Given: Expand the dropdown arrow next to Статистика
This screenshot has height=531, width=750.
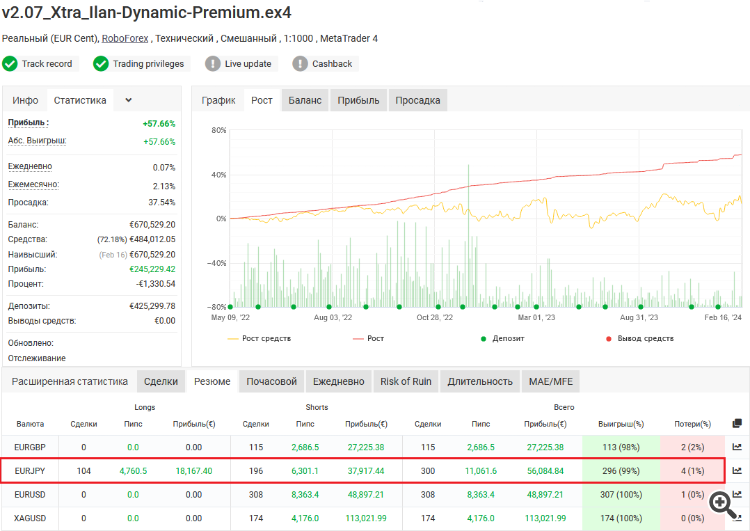Looking at the screenshot, I should (x=128, y=100).
